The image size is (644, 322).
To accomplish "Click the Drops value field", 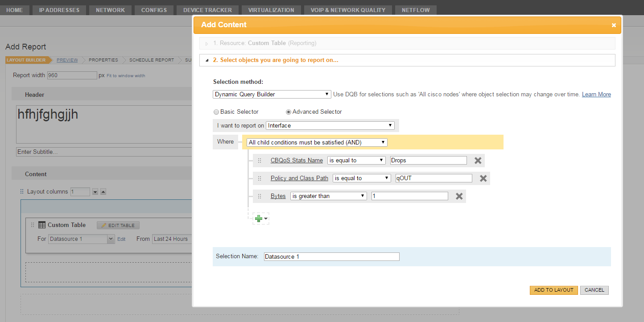I will click(429, 161).
